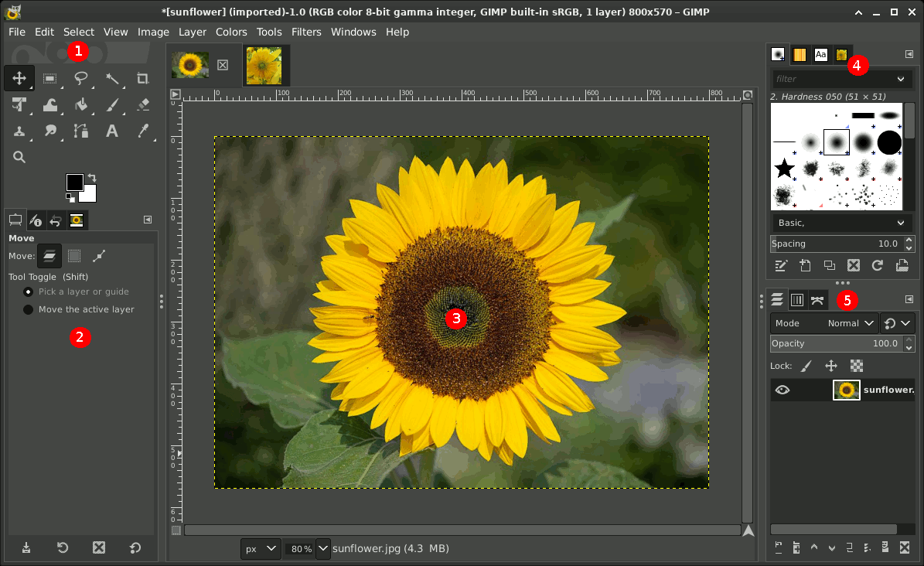The image size is (924, 566).
Task: Enable the lock pixels toggle
Action: tap(806, 365)
